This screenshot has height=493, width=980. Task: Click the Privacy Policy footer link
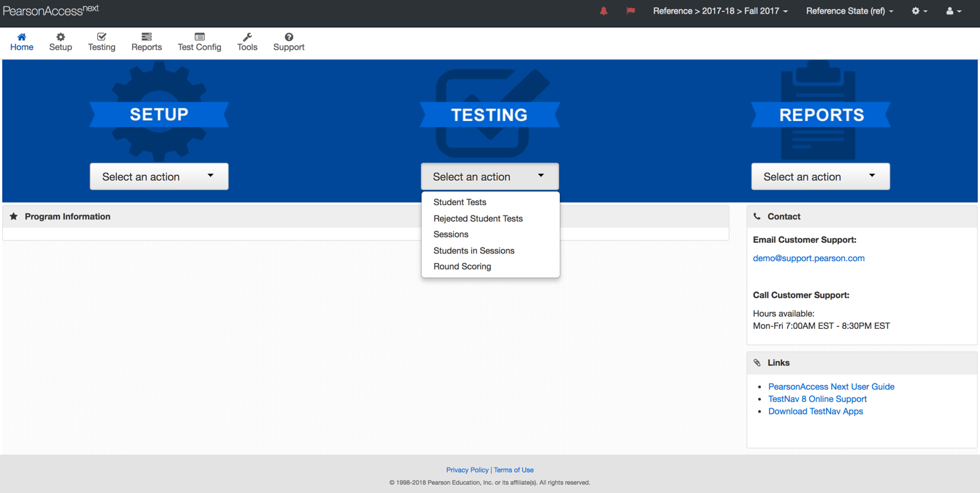pyautogui.click(x=467, y=470)
